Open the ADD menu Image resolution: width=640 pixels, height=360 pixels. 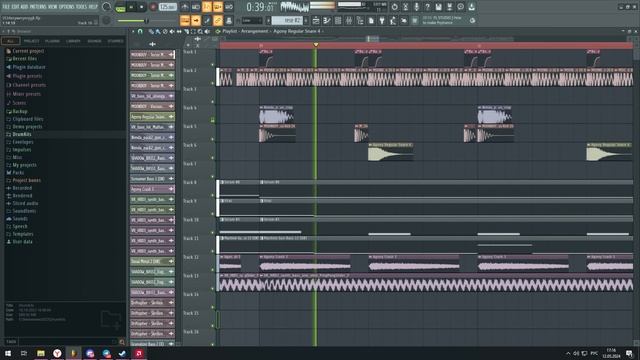click(24, 7)
